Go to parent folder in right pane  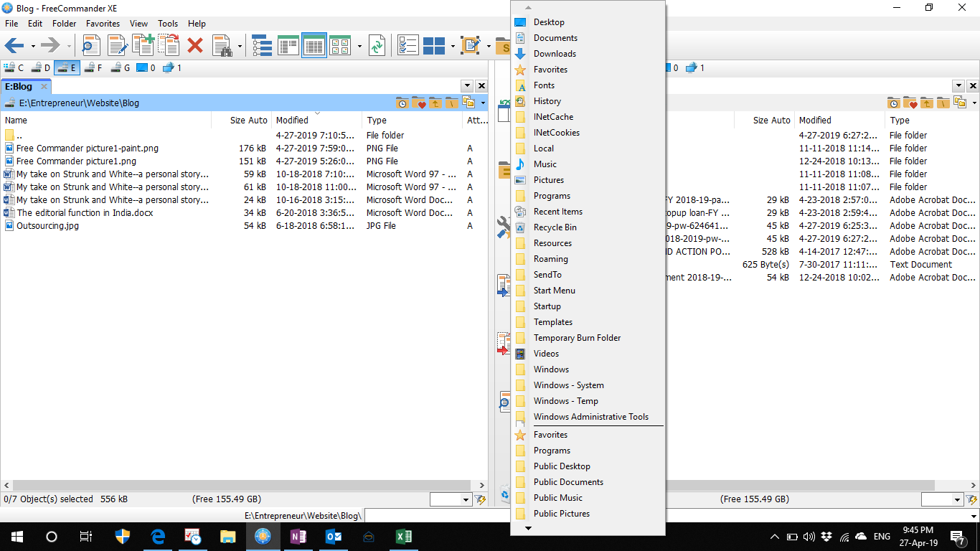927,103
